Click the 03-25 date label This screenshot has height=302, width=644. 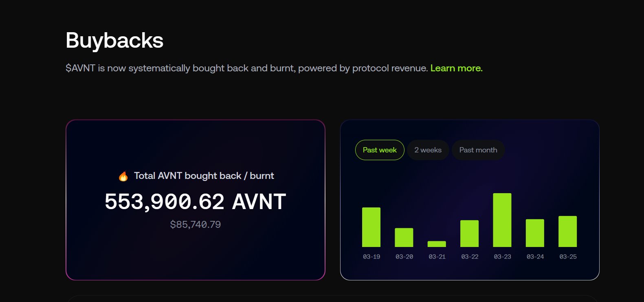(x=568, y=257)
